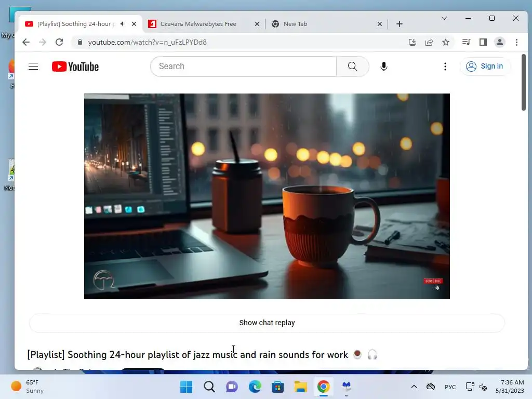Click the cloud sync tray icon

click(431, 387)
